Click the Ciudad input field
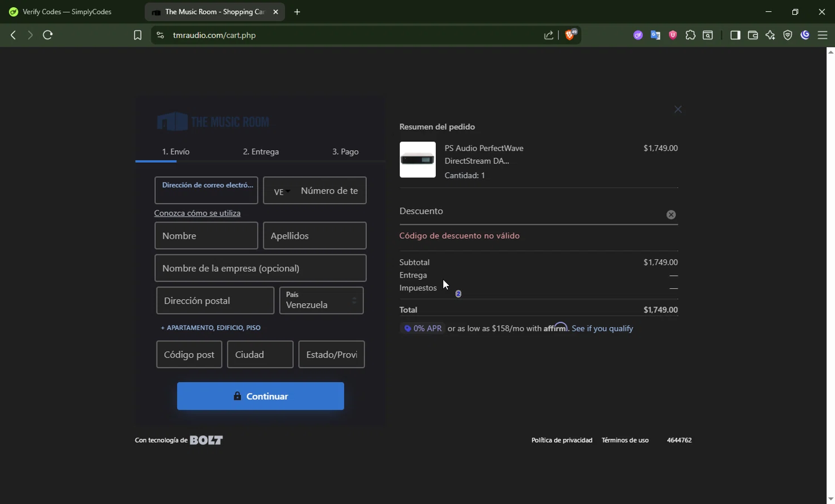 coord(260,354)
